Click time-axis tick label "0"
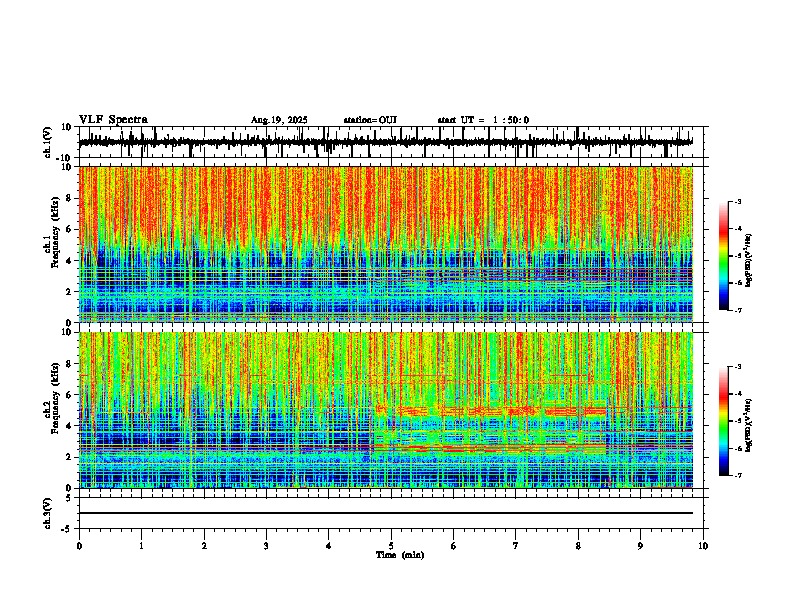The width and height of the screenshot is (792, 612). coord(79,546)
